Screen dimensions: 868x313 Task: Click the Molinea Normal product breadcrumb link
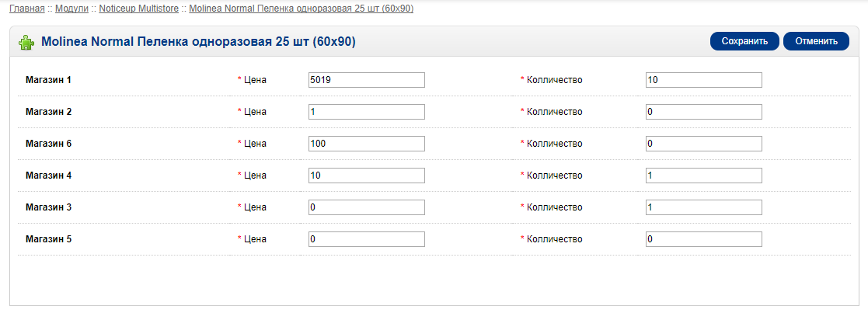coord(302,9)
